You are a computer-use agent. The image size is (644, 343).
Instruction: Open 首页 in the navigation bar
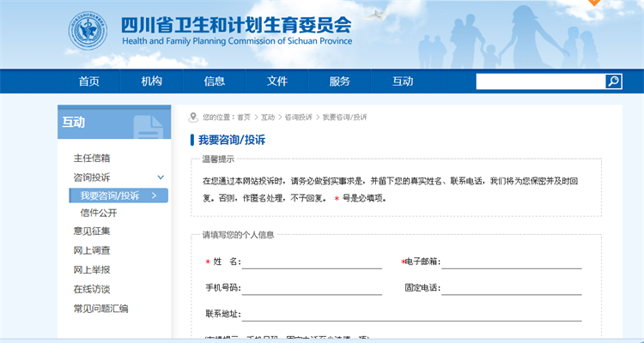coord(88,81)
